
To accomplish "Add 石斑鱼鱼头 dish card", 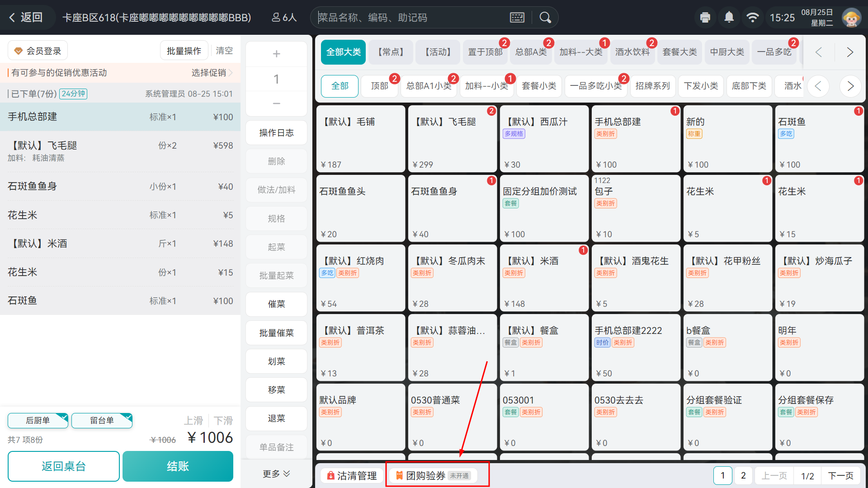I will (361, 208).
